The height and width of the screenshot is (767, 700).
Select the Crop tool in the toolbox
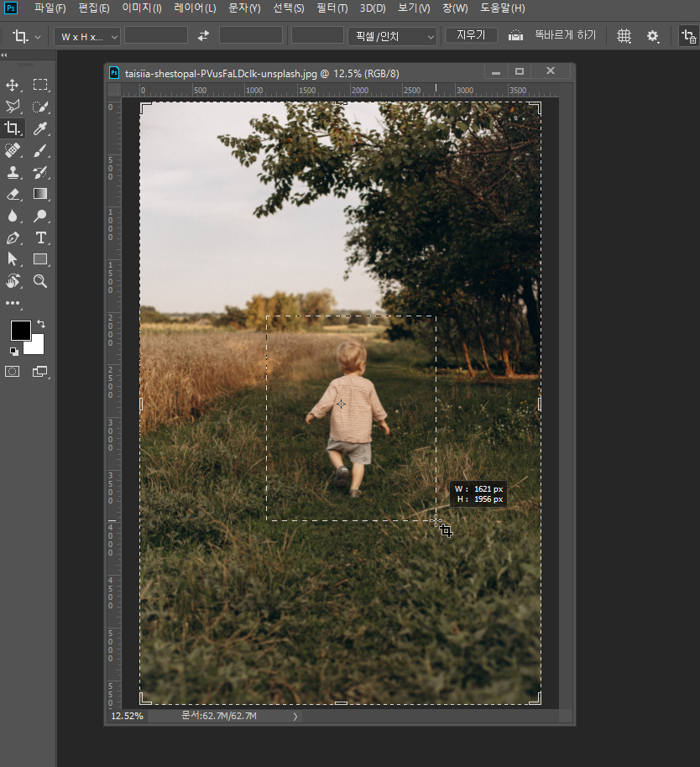[x=13, y=128]
